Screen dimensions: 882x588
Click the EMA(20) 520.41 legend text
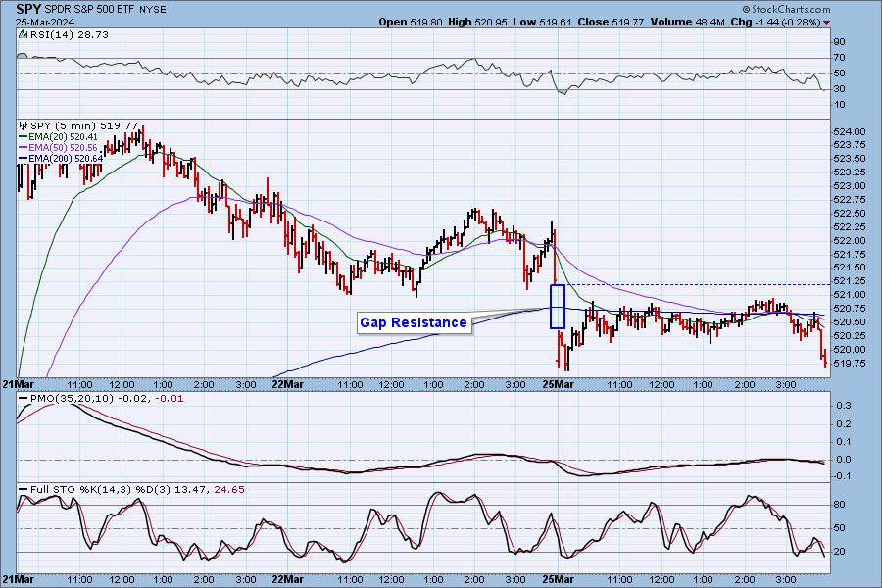click(x=63, y=137)
